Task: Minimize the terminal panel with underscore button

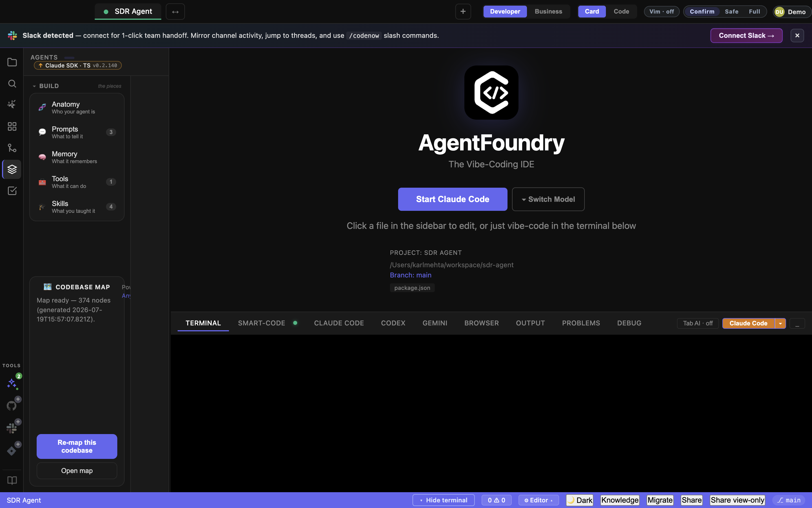Action: click(797, 323)
